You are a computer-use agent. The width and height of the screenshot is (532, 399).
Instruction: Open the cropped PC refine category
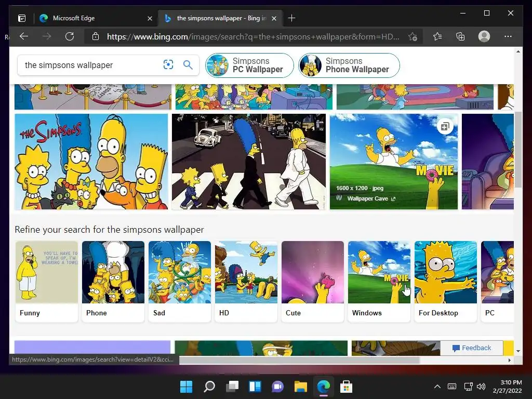tap(497, 281)
